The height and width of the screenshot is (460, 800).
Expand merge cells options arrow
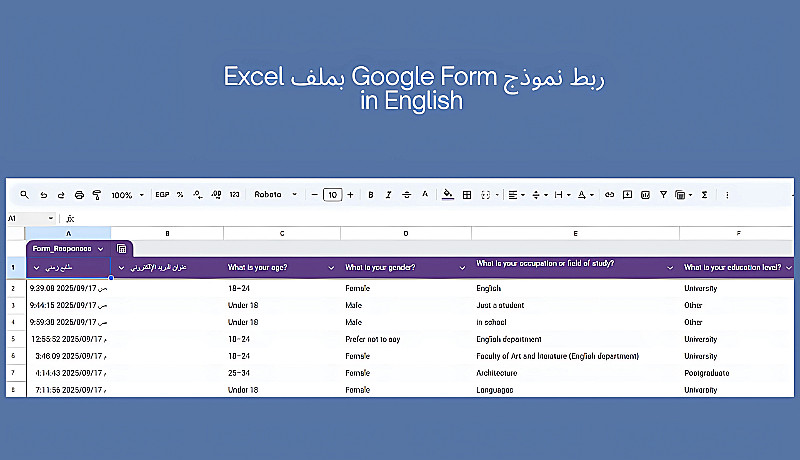[x=497, y=195]
